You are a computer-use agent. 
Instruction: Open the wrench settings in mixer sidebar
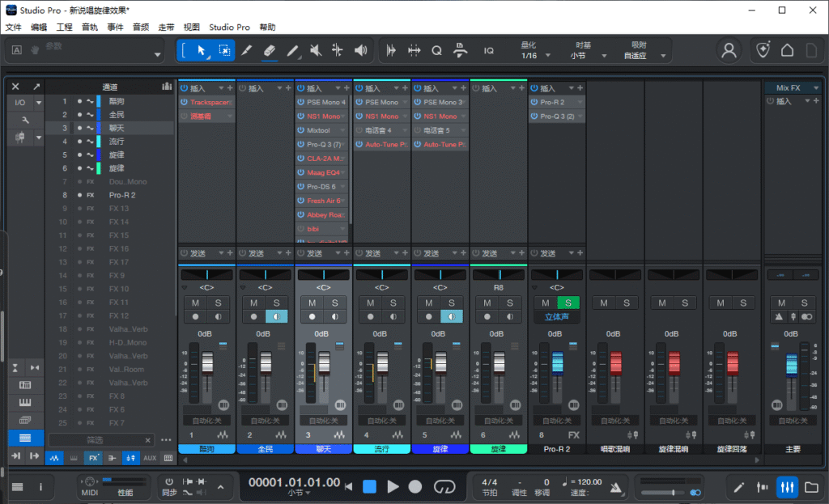pyautogui.click(x=25, y=120)
